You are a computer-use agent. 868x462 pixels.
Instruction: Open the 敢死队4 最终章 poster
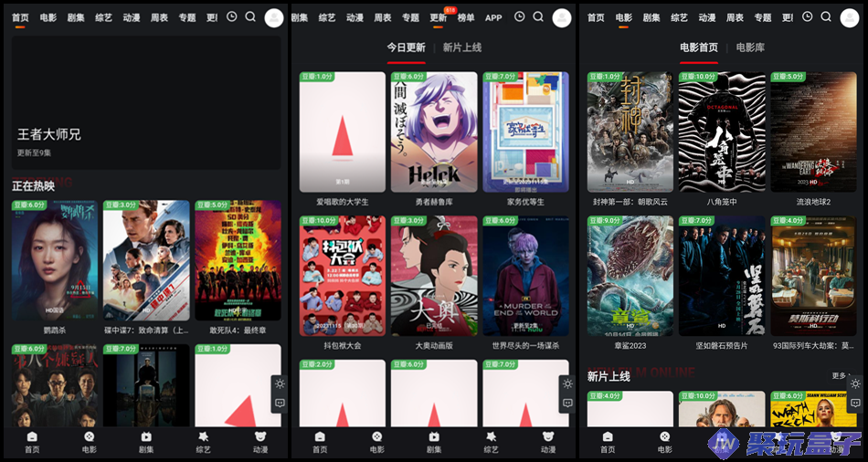click(x=238, y=260)
